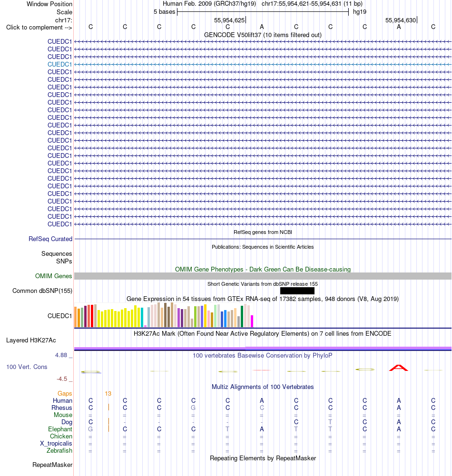Select the Human alignment row label
The height and width of the screenshot is (476, 452).
pos(63,400)
